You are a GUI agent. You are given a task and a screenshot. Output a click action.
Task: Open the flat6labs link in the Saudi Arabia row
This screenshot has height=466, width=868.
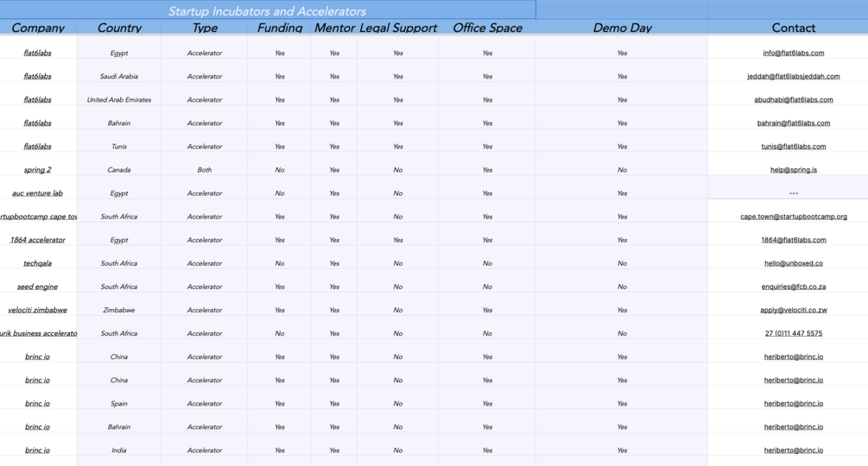37,76
